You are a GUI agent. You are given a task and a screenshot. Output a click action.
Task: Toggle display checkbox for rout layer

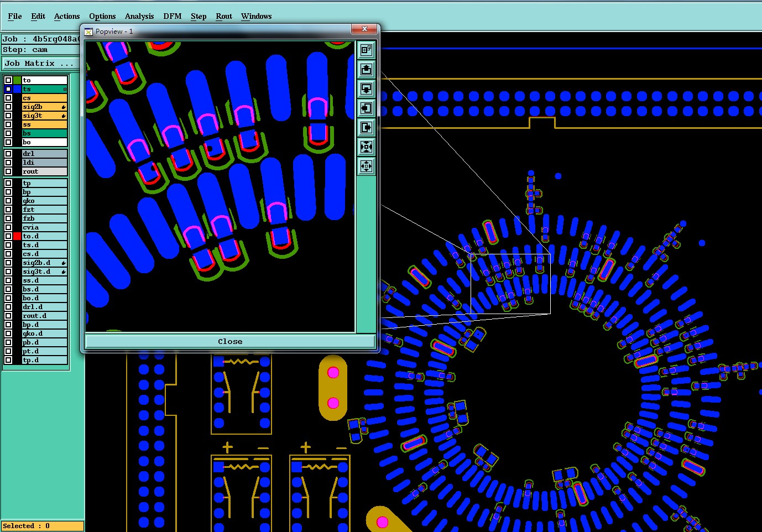coord(8,171)
